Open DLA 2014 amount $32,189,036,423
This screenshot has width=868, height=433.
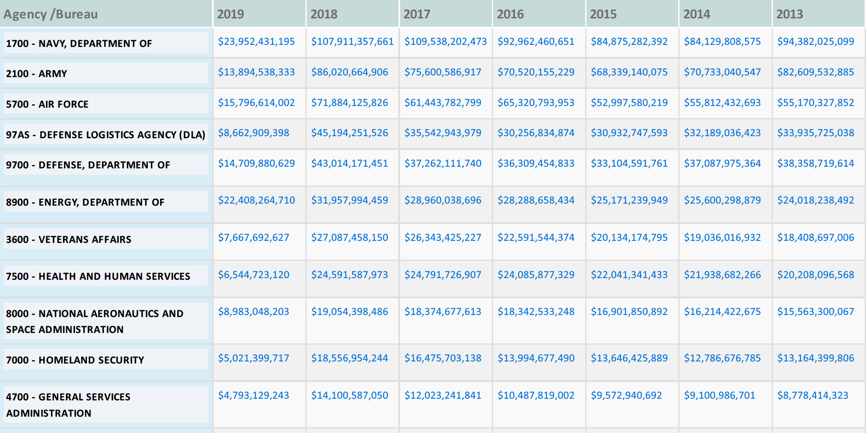coord(722,133)
